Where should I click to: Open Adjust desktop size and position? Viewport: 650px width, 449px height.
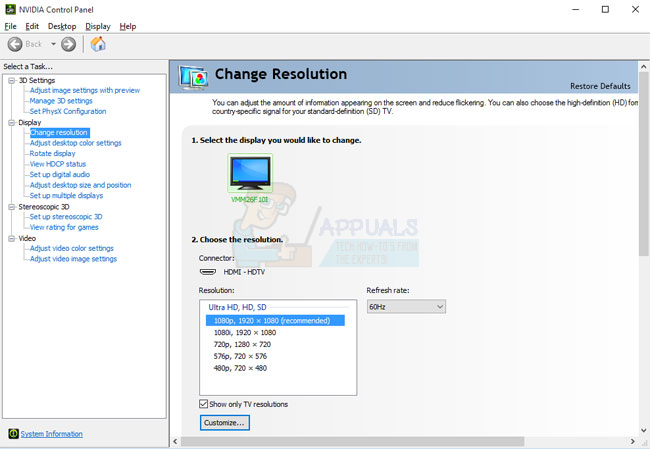point(80,185)
